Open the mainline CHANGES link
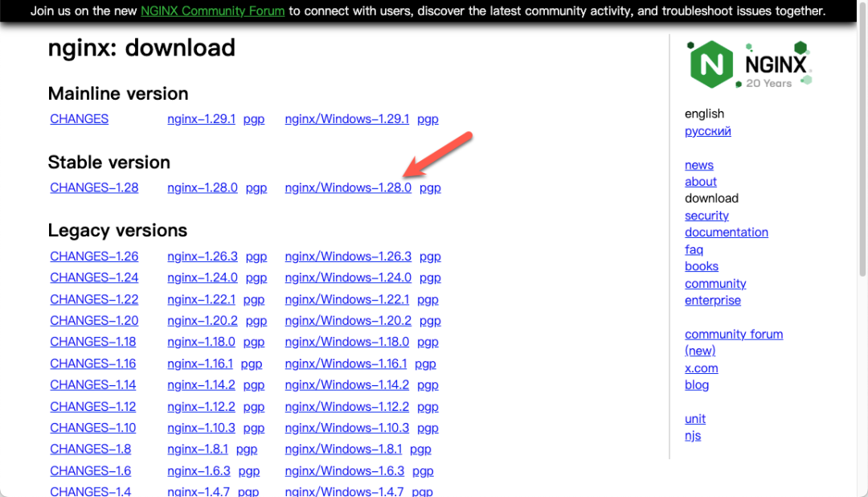The image size is (868, 497). [79, 119]
